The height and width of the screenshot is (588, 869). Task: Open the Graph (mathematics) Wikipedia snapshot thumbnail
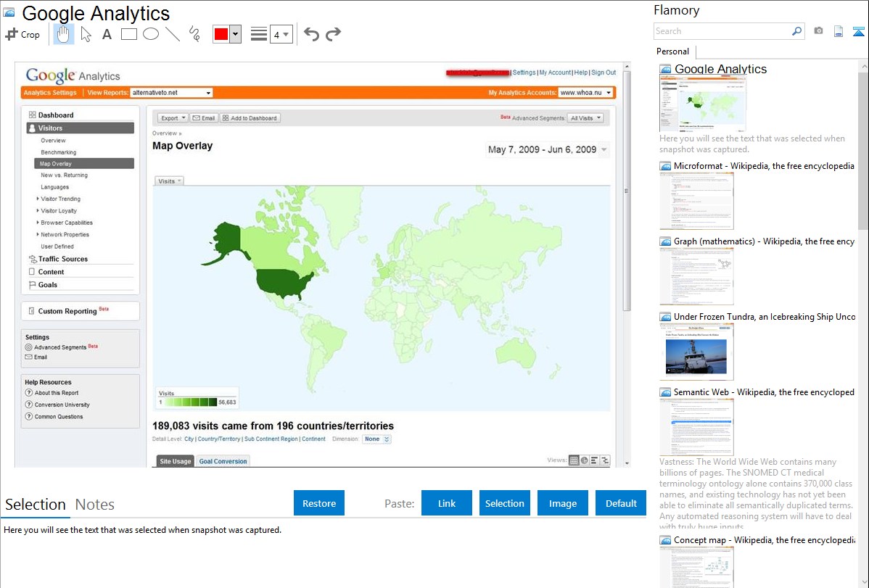click(696, 276)
